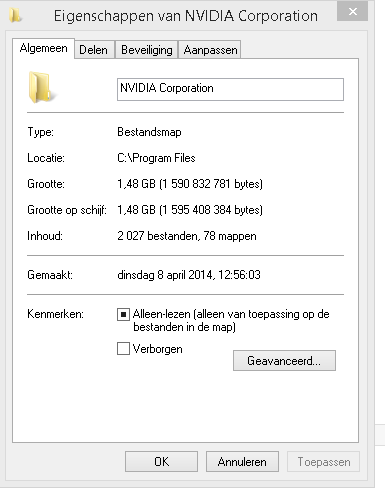This screenshot has height=488, width=385.
Task: Toggle the Alleen-lezen checkbox
Action: [123, 314]
